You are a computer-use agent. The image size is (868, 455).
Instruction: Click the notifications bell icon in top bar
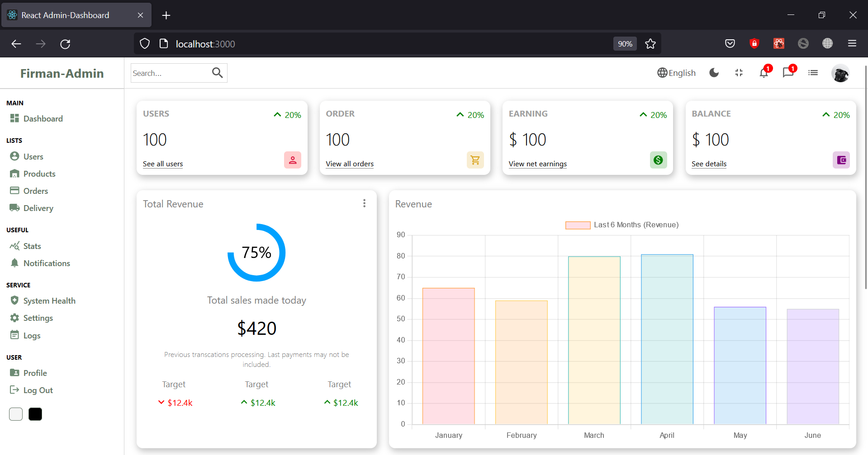pos(764,73)
